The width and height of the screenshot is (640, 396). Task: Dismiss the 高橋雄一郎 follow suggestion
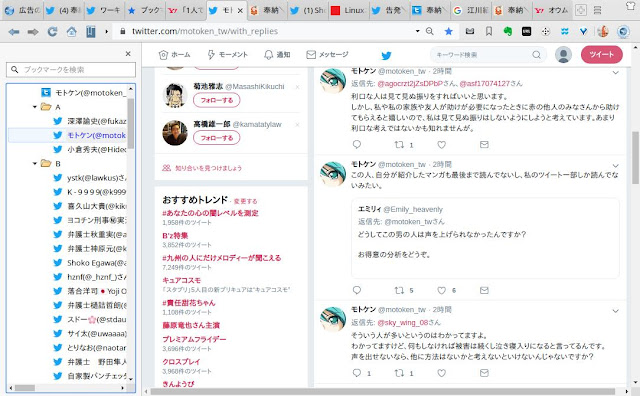tap(297, 125)
